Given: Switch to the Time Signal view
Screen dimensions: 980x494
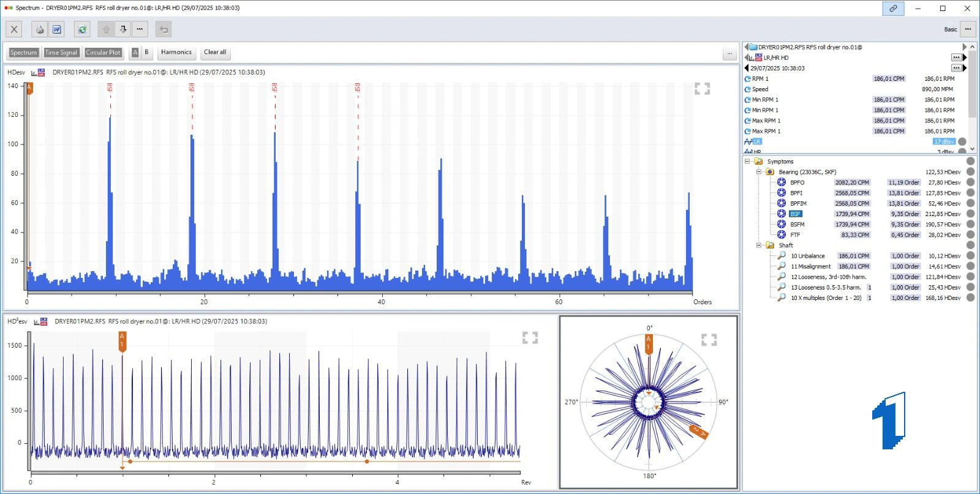Looking at the screenshot, I should click(x=61, y=53).
